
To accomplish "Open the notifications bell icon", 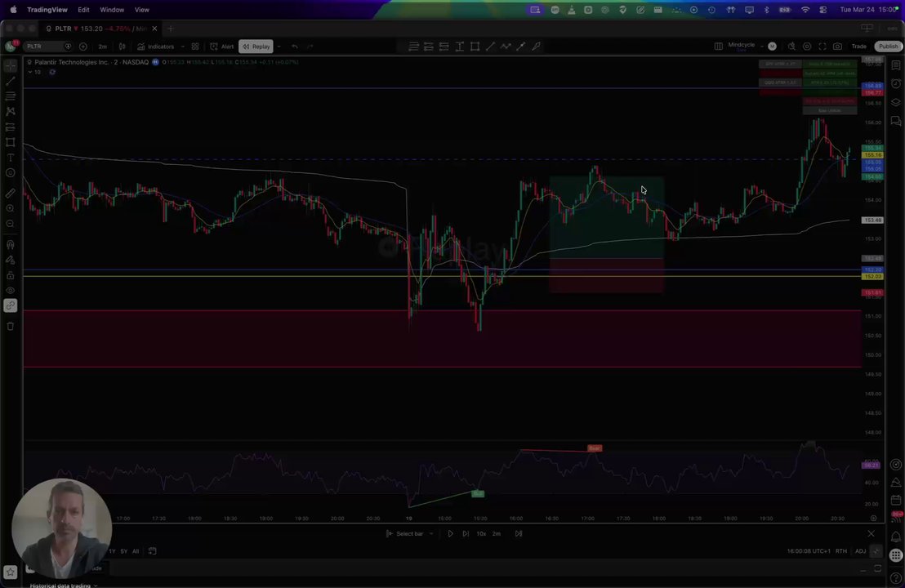I will click(x=896, y=537).
